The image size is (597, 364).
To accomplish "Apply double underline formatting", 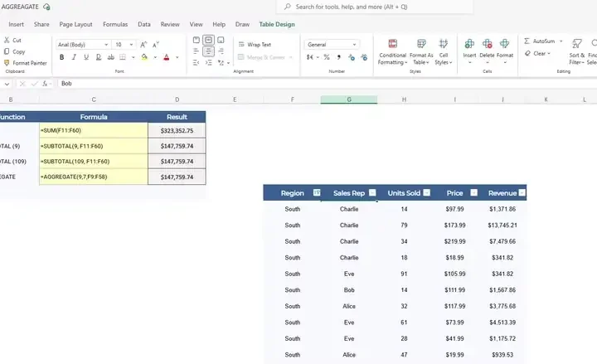I will (x=98, y=57).
